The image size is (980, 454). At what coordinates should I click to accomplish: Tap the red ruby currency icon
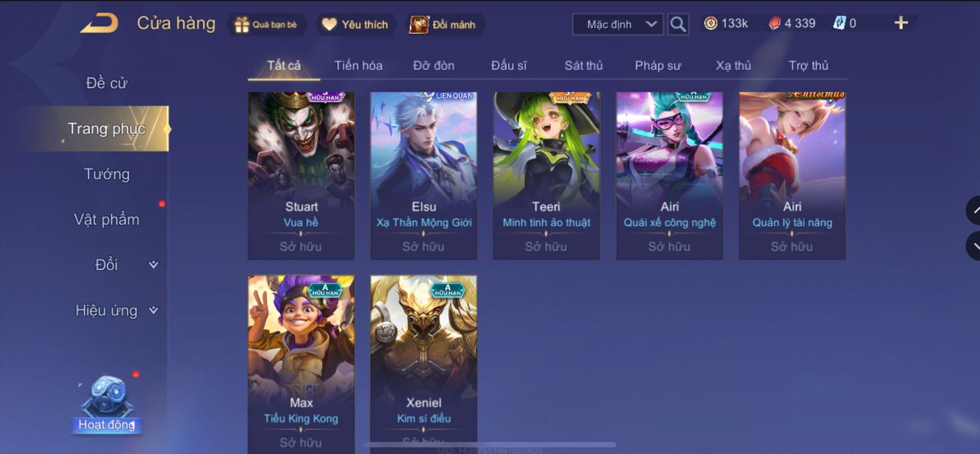pos(775,23)
